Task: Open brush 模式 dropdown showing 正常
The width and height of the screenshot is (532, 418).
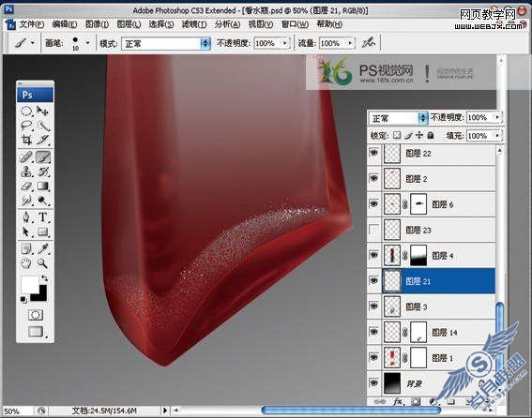Action: [x=166, y=43]
